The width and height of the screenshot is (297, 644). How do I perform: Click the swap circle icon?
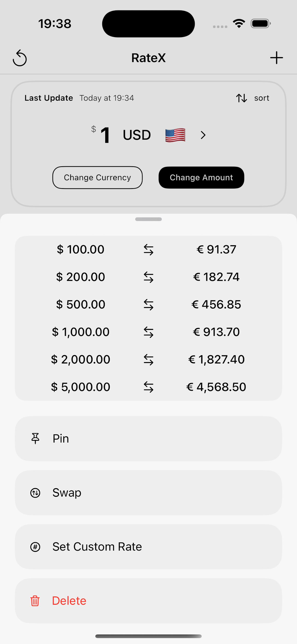click(35, 493)
